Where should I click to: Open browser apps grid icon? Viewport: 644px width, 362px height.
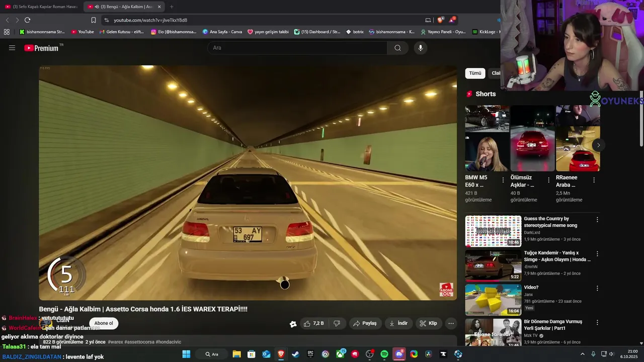(x=7, y=32)
